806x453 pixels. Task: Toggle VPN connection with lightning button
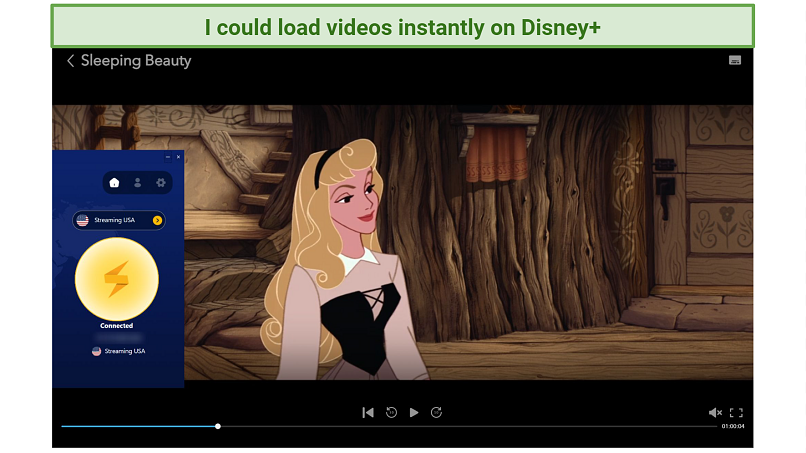point(117,279)
